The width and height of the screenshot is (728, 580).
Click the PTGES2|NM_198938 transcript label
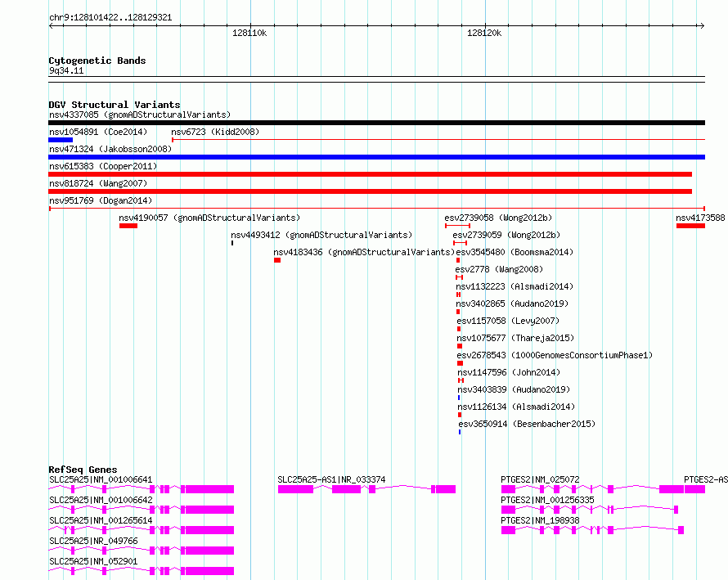click(540, 520)
